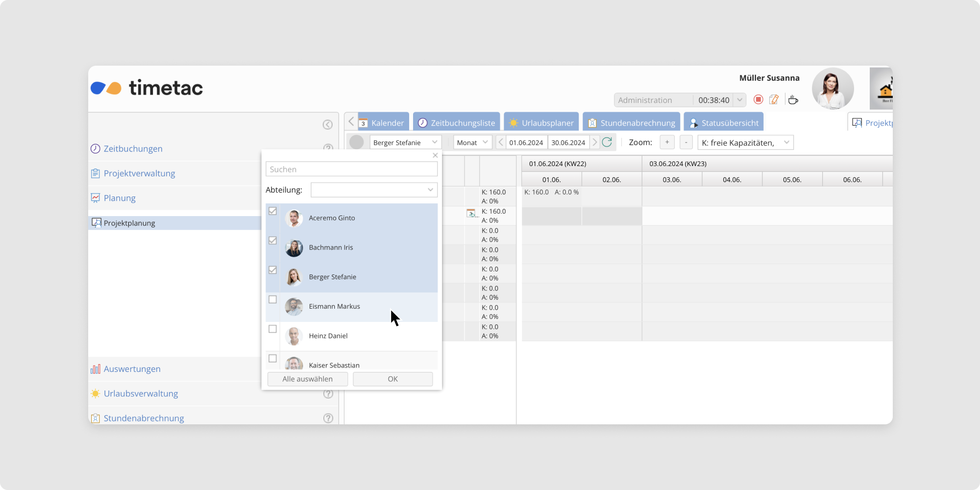Screen dimensions: 980x490
Task: Click the coffee cup break icon
Action: [x=793, y=100]
